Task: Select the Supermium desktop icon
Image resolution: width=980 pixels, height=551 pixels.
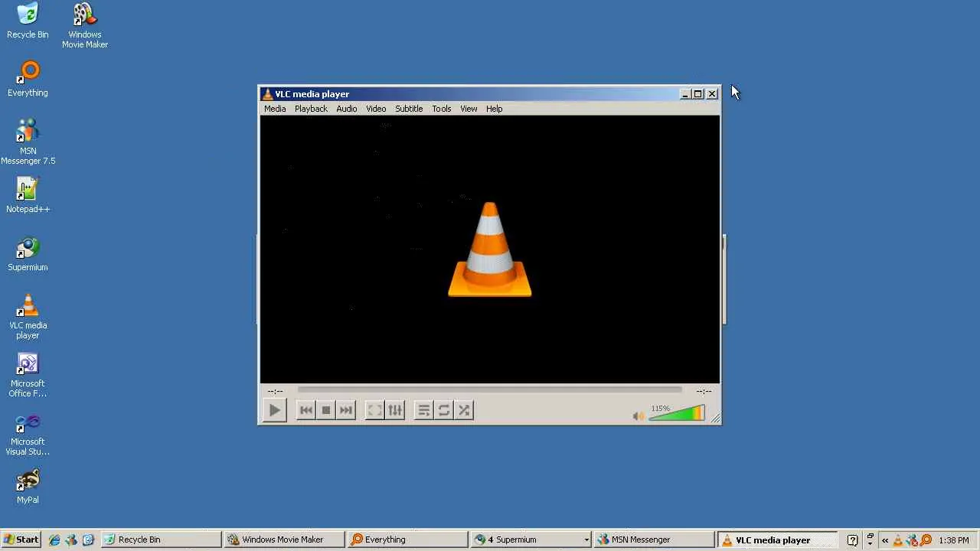Action: pos(28,254)
